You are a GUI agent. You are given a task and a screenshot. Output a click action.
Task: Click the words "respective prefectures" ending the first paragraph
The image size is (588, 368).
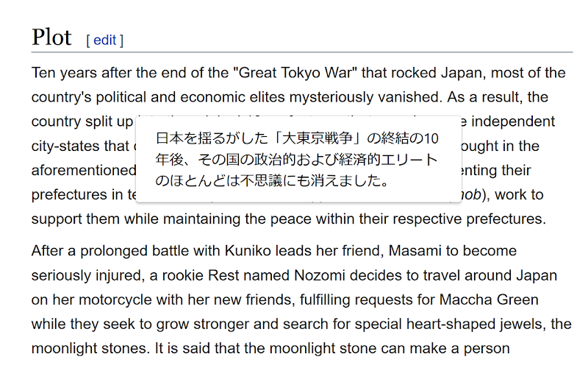469,219
